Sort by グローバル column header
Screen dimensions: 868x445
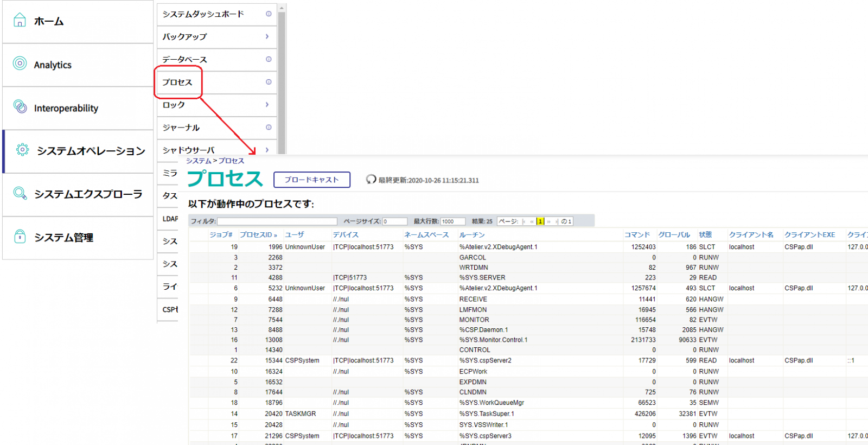pos(674,234)
